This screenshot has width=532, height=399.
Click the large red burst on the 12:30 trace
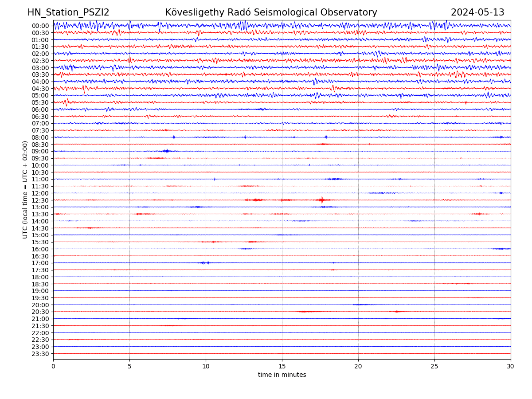(321, 200)
